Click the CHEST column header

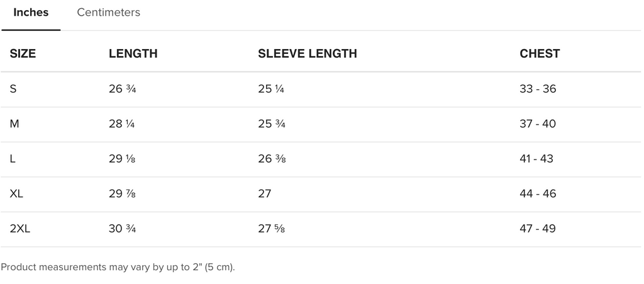[x=539, y=53]
